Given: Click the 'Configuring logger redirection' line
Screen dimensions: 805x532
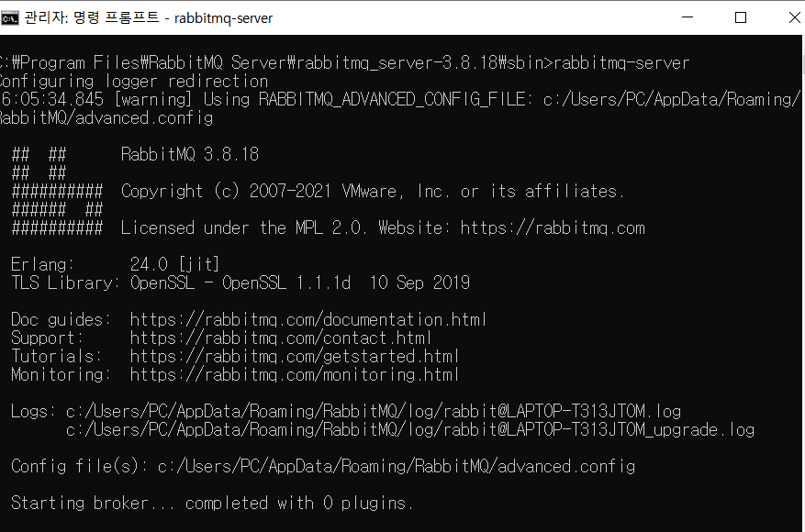Looking at the screenshot, I should click(x=134, y=81).
